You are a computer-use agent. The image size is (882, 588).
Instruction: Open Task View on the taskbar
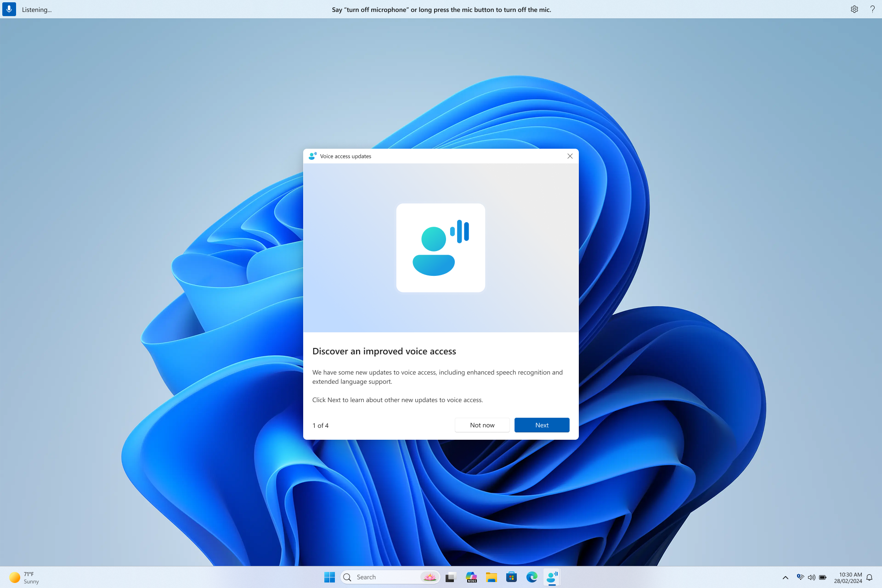click(450, 577)
